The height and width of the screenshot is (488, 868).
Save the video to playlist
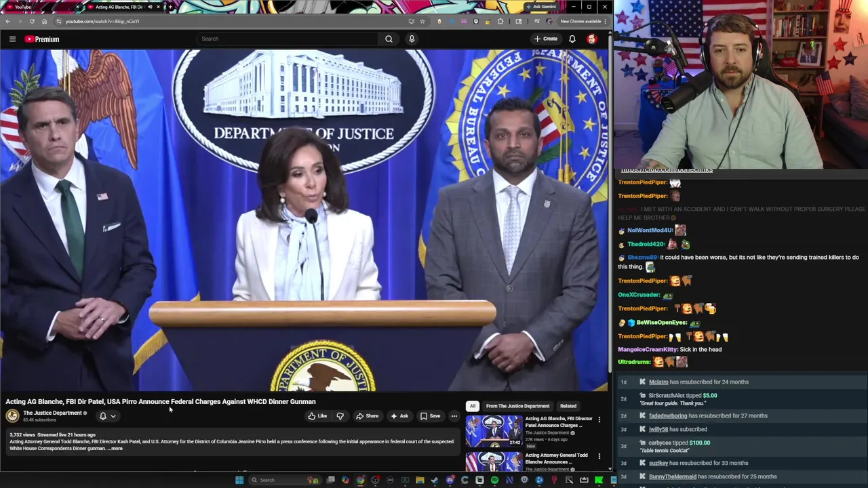coord(430,416)
